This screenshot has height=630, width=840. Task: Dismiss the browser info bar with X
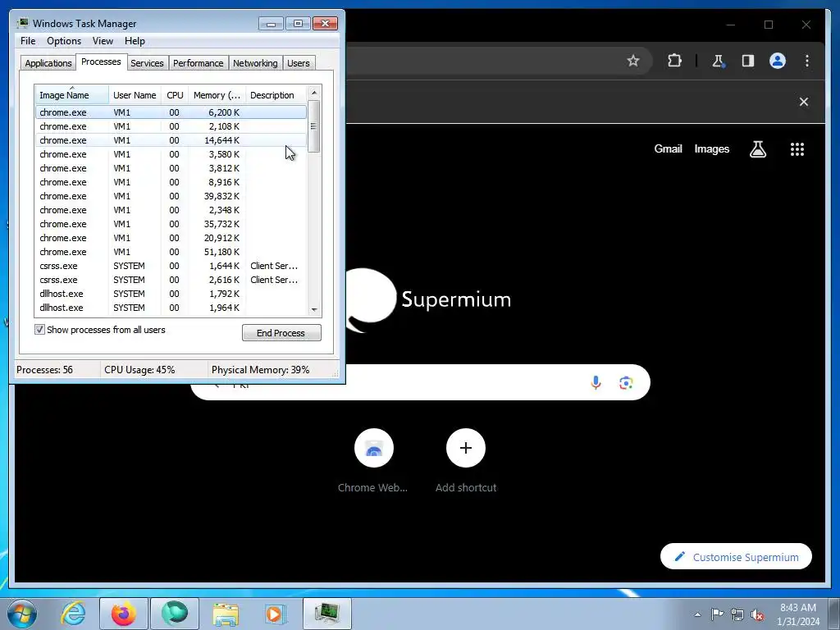[x=804, y=102]
